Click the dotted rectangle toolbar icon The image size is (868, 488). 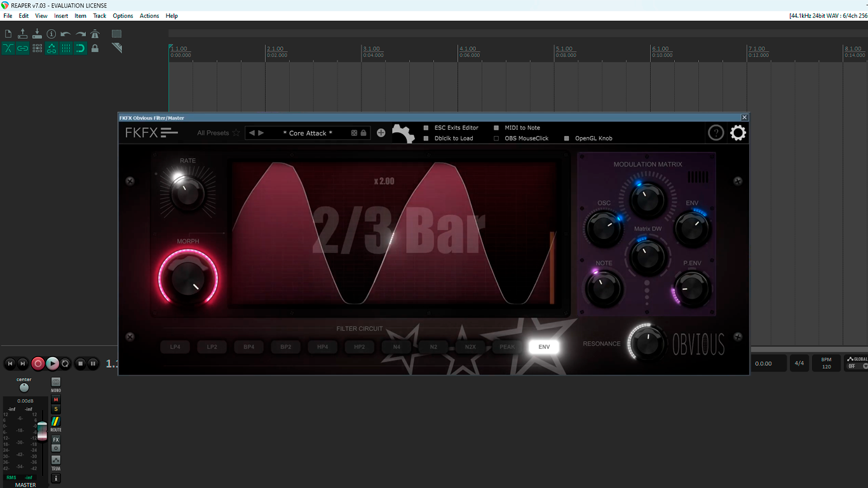click(117, 34)
